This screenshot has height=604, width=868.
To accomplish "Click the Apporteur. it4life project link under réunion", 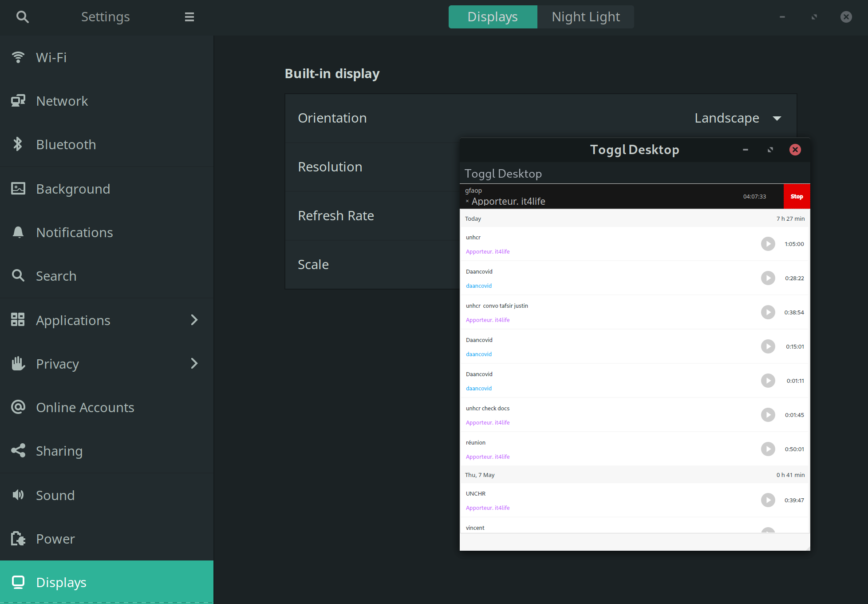I will pyautogui.click(x=487, y=457).
